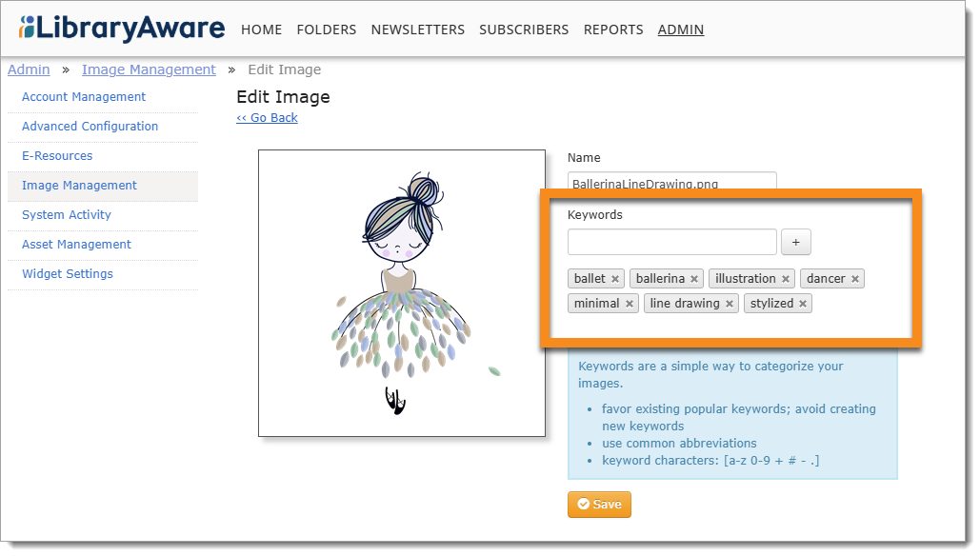Remove the ballet keyword tag
980x556 pixels.
click(615, 279)
